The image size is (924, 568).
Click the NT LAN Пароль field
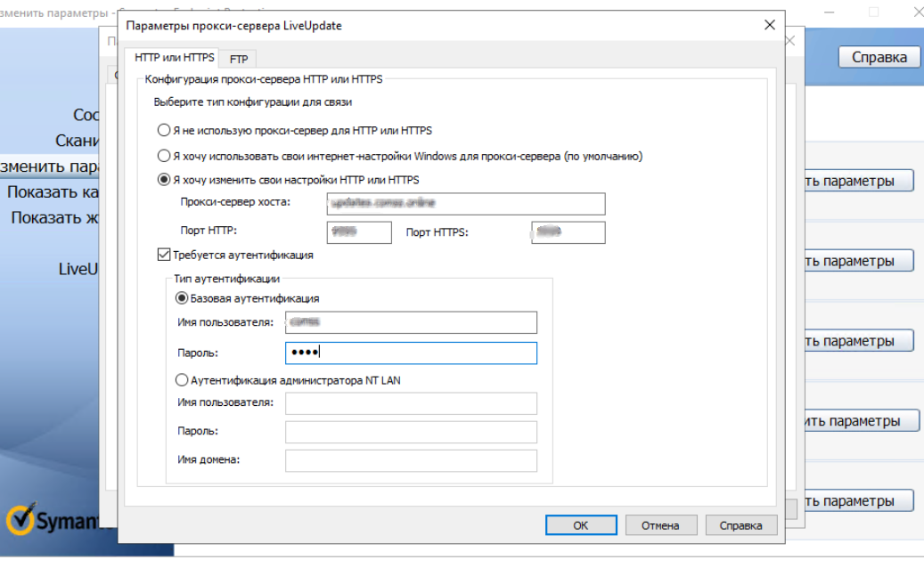(x=411, y=432)
